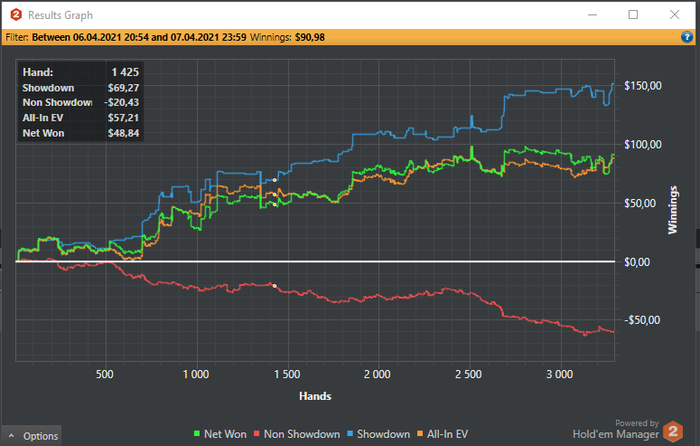Image resolution: width=700 pixels, height=446 pixels.
Task: Click the Showdown marker dot at hand 1425
Action: [x=275, y=180]
